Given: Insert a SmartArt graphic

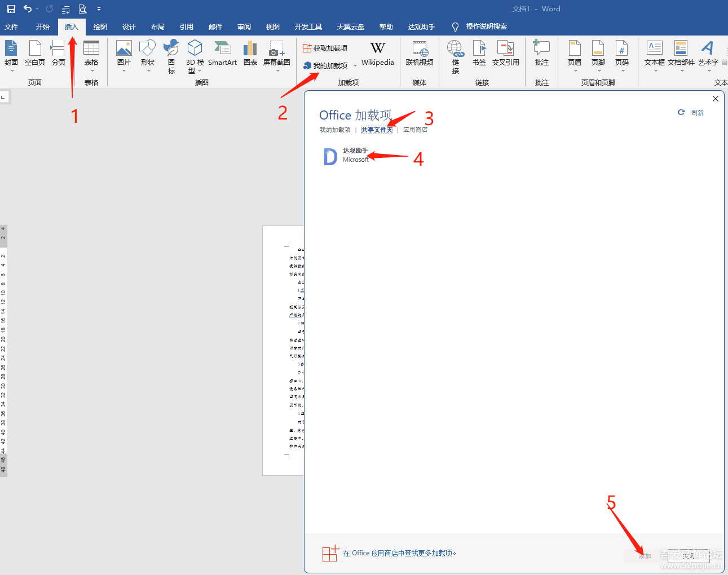Looking at the screenshot, I should [222, 54].
